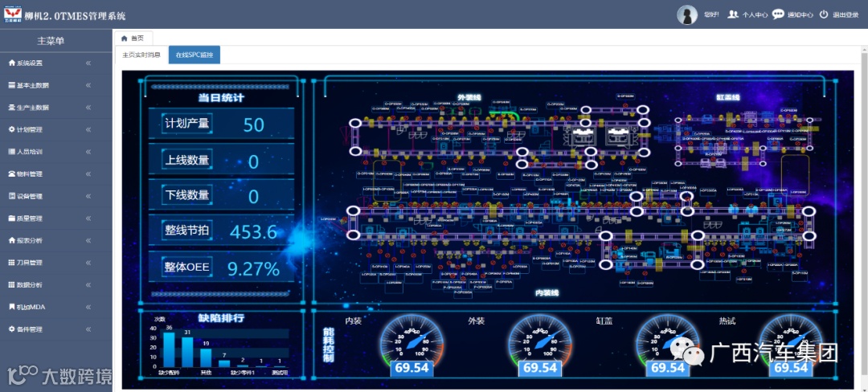Select the 首页 page tab
Screen dimensions: 868x392
tap(133, 38)
